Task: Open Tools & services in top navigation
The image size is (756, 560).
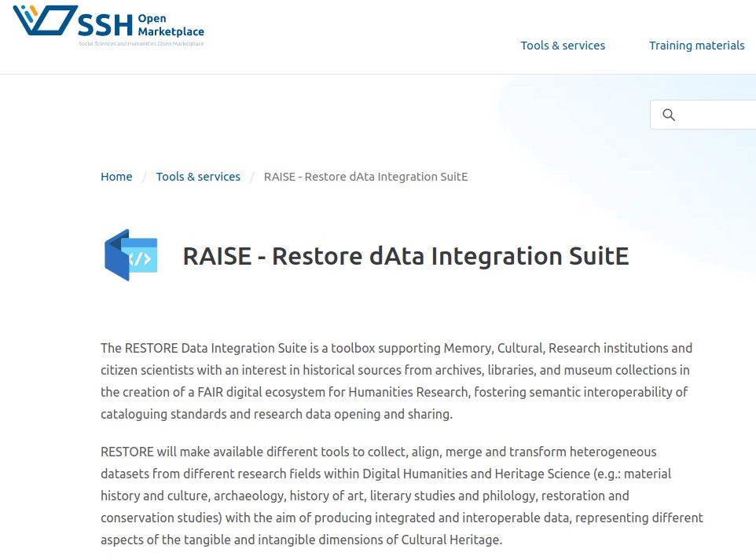Action: click(x=563, y=46)
